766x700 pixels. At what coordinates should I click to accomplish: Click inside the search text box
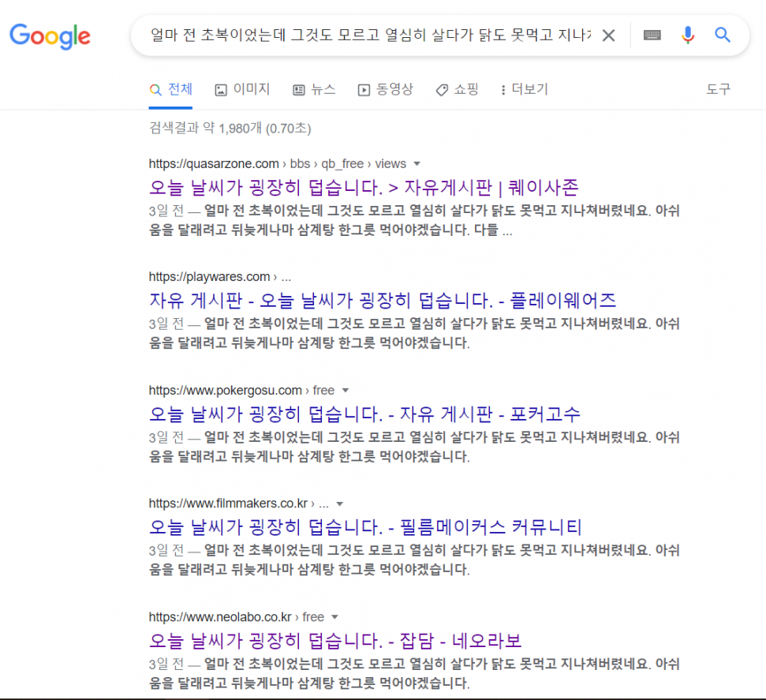[x=370, y=36]
